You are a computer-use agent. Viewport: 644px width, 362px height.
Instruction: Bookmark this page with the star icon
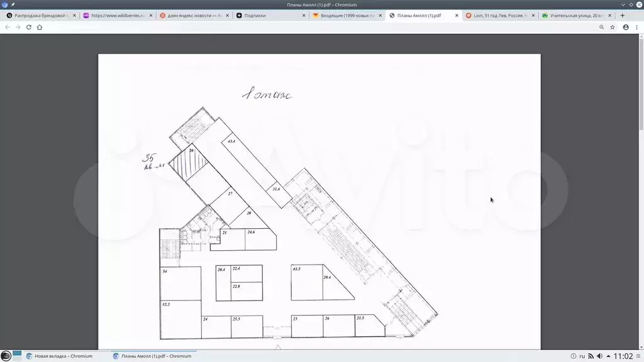[613, 28]
